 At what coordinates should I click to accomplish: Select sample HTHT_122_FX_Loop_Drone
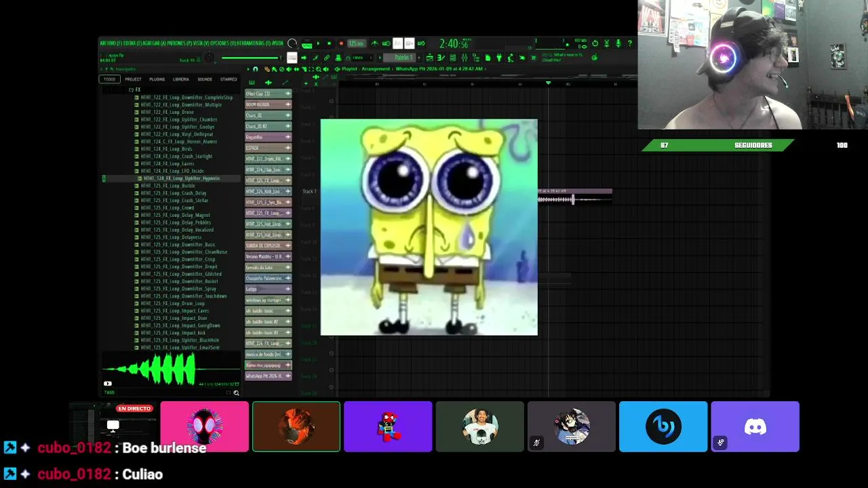point(167,112)
